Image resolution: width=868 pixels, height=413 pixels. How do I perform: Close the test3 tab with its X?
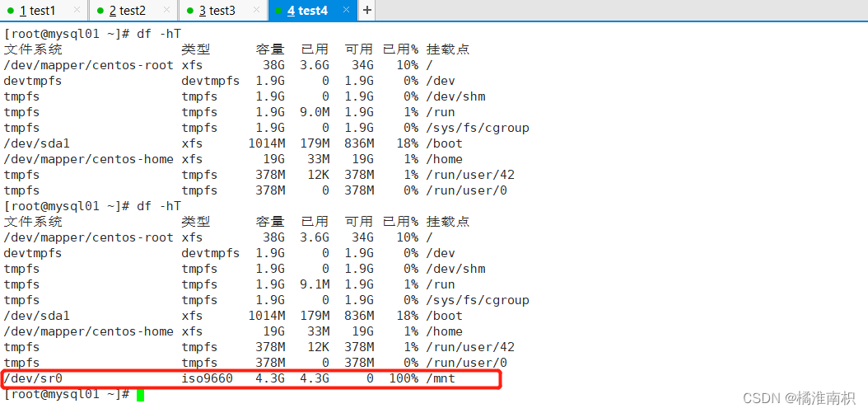click(255, 10)
